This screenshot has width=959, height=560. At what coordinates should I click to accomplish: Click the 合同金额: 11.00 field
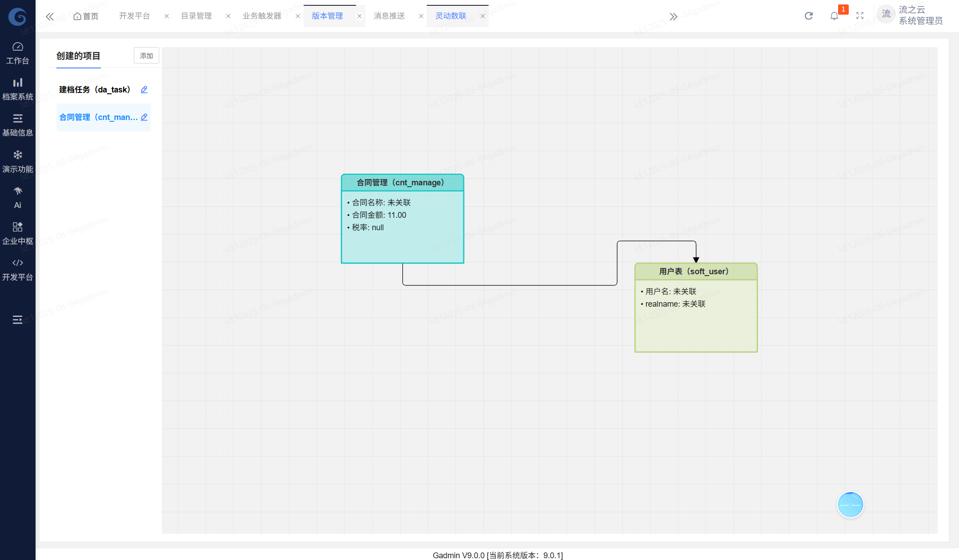[377, 215]
